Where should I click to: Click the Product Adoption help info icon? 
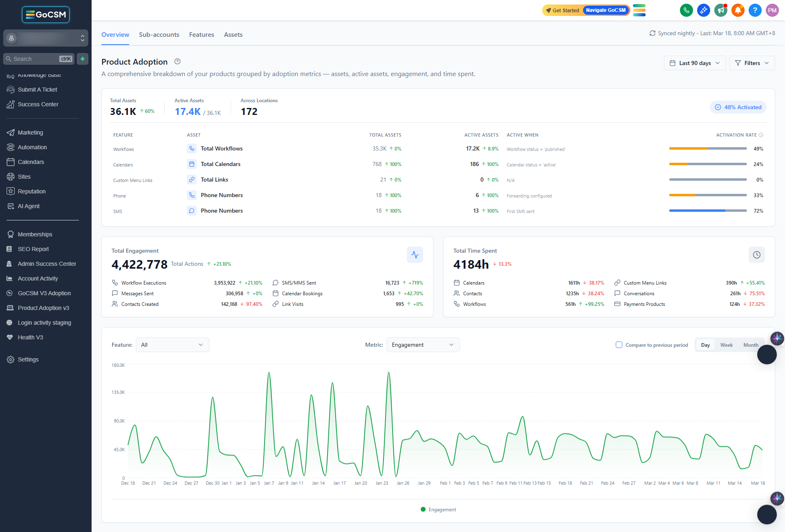pyautogui.click(x=177, y=62)
